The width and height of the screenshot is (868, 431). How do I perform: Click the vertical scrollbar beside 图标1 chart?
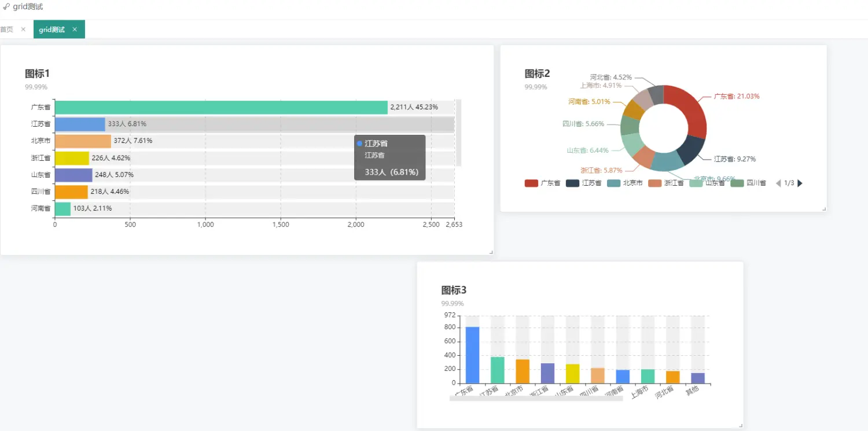pyautogui.click(x=458, y=132)
